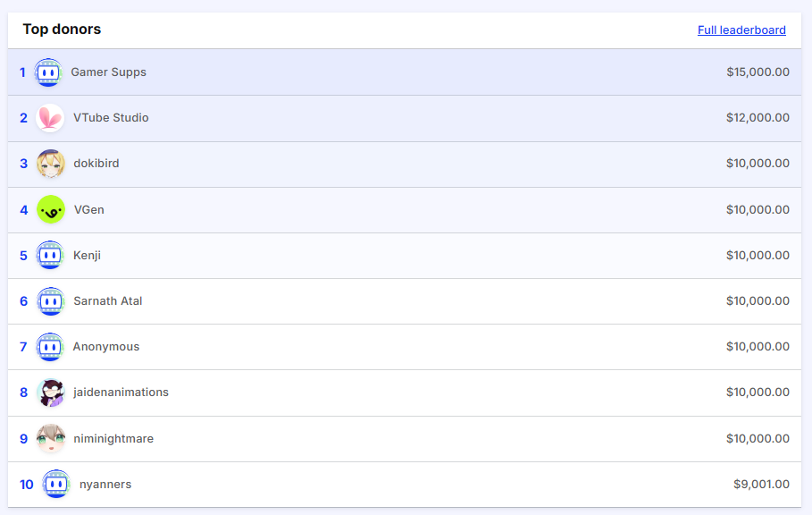Click VGen's $10,000.00 amount

[x=758, y=209]
